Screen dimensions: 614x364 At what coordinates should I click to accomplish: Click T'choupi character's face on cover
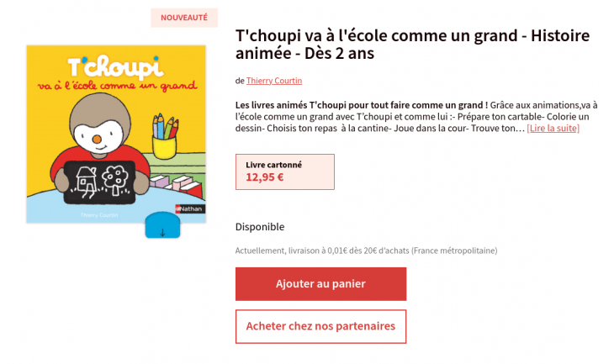point(98,136)
